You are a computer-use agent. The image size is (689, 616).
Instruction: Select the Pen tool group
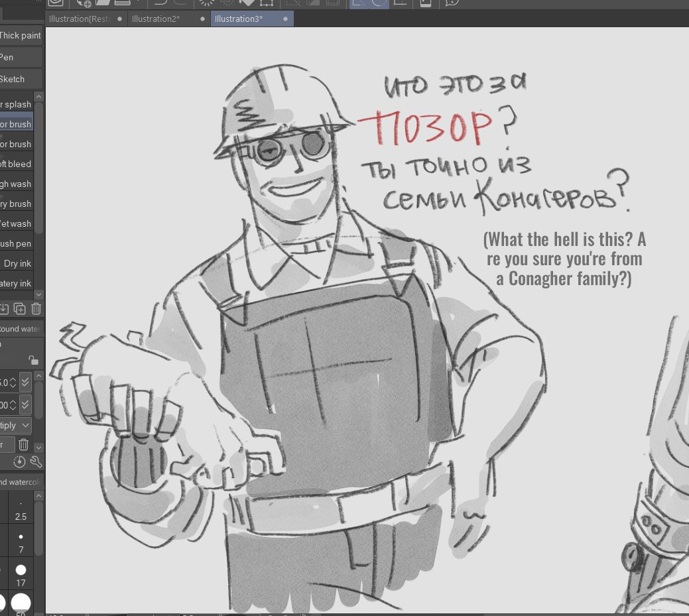click(21, 58)
